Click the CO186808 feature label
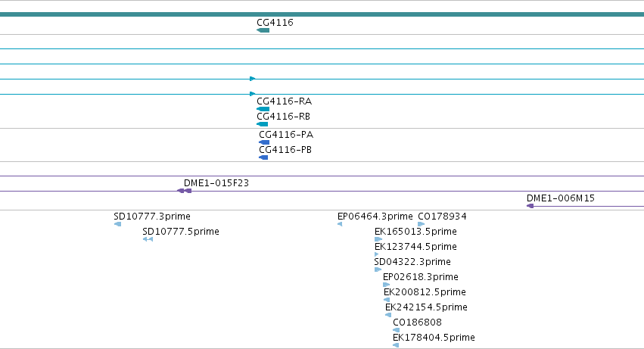 pos(417,323)
